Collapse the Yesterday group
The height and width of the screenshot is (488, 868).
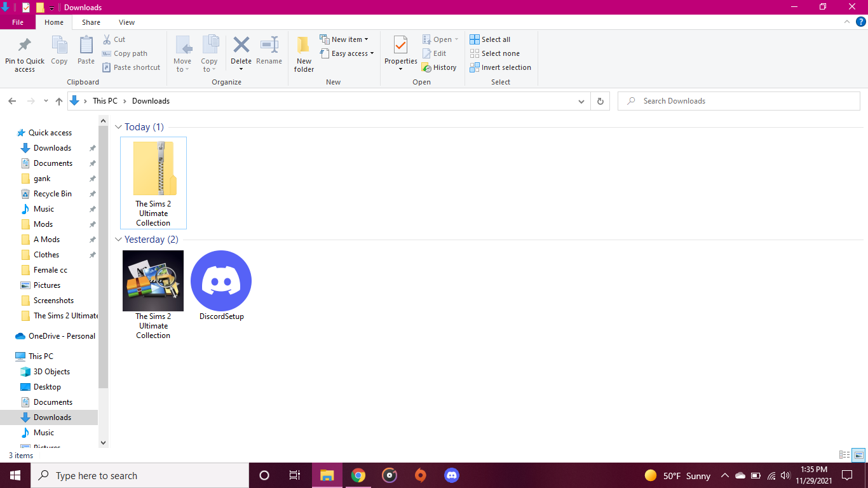click(x=118, y=240)
